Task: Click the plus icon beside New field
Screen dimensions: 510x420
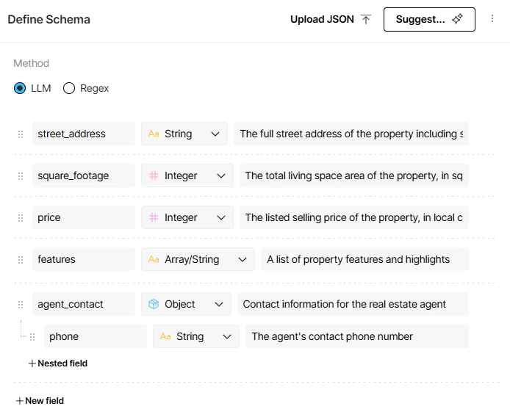Action: click(x=20, y=401)
